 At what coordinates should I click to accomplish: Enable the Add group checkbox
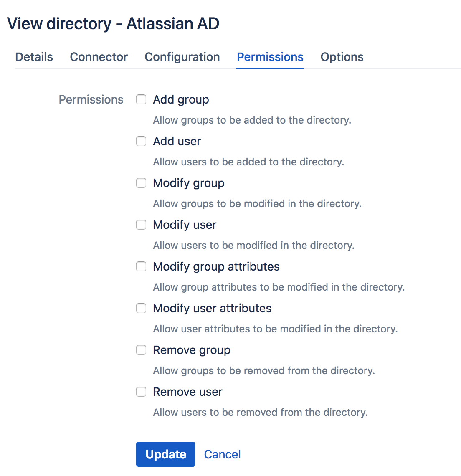(141, 99)
